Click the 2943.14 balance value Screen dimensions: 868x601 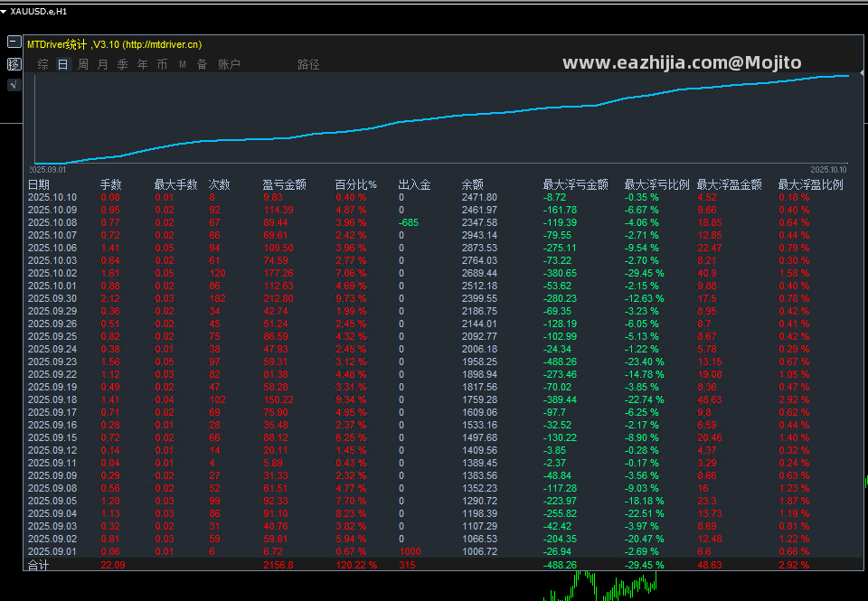(x=479, y=235)
